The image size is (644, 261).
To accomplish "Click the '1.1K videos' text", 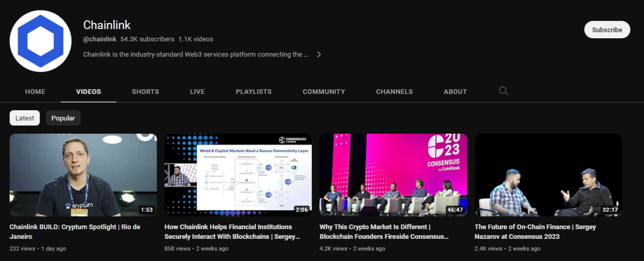I will click(x=195, y=39).
